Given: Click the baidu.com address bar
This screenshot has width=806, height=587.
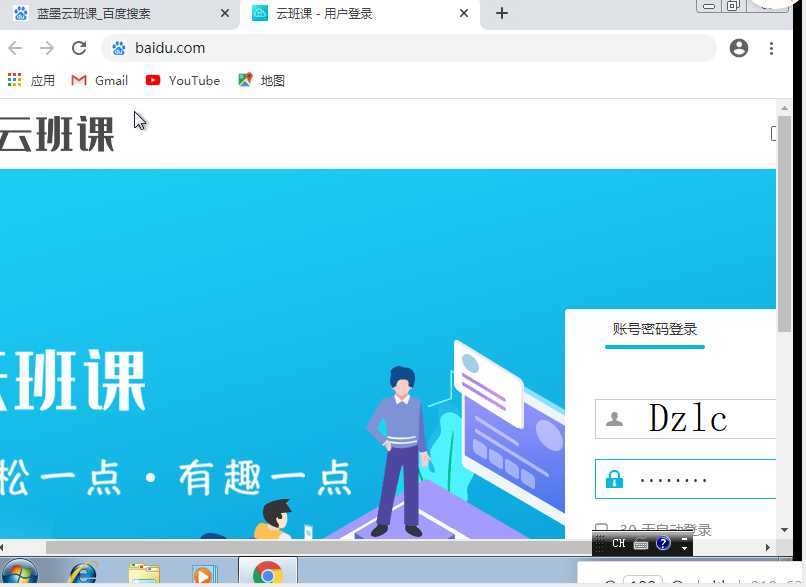Looking at the screenshot, I should [x=409, y=48].
